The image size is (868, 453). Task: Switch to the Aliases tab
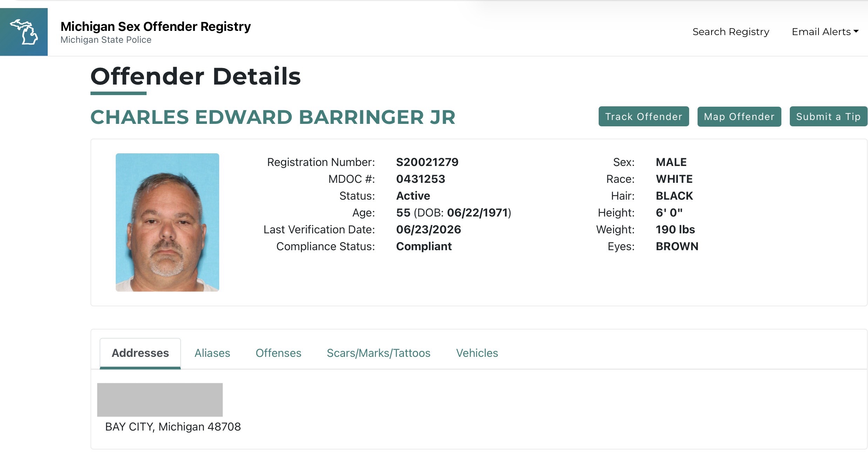click(212, 353)
